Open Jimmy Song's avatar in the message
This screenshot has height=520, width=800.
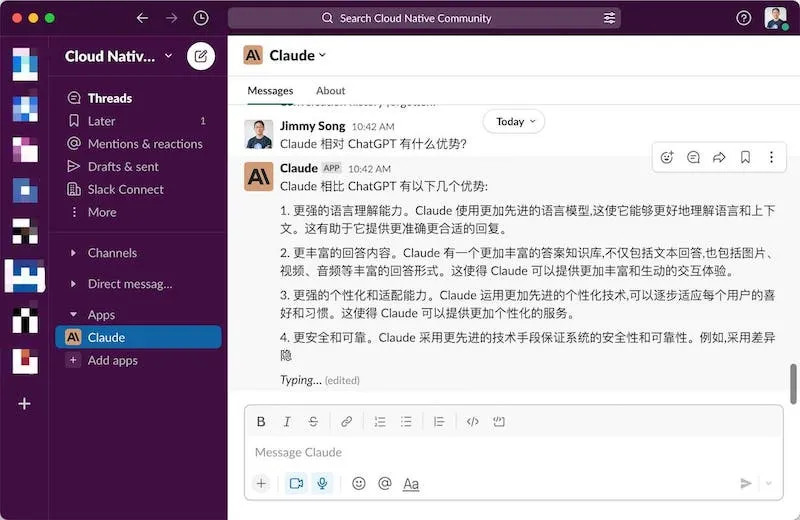click(x=259, y=134)
